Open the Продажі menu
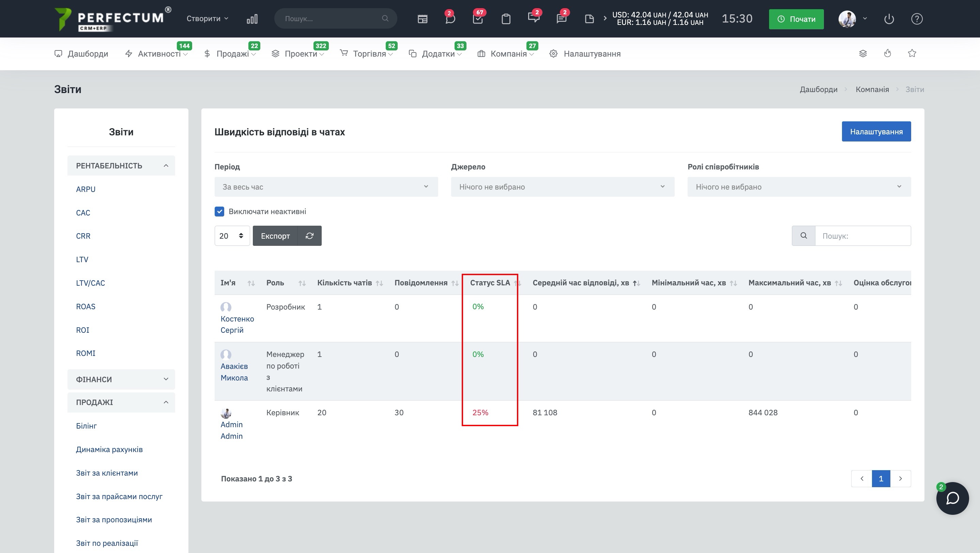980x553 pixels. click(232, 54)
